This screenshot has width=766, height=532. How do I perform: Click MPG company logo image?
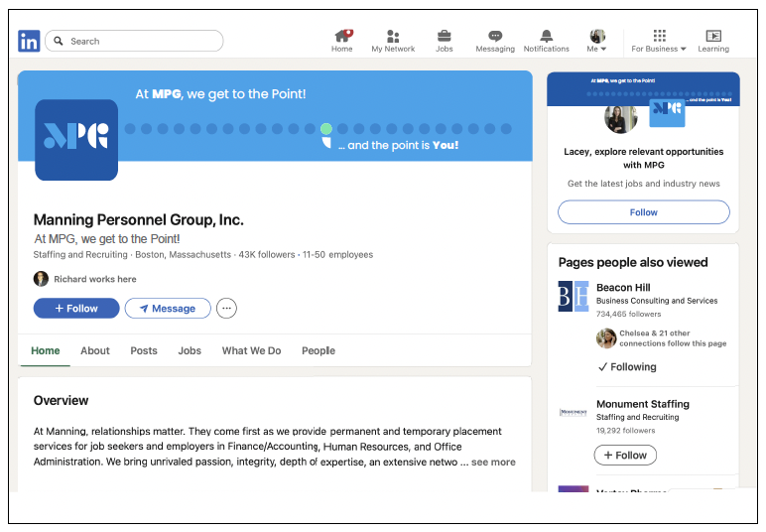76,140
